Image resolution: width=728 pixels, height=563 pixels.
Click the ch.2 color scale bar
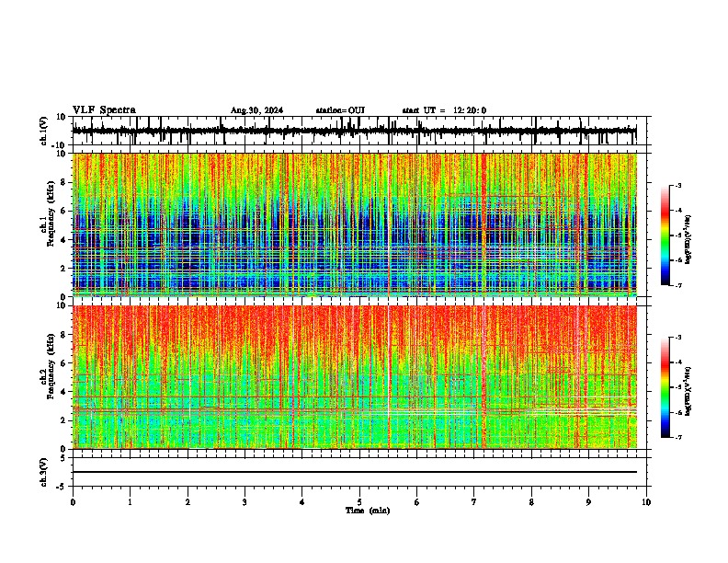coord(665,387)
